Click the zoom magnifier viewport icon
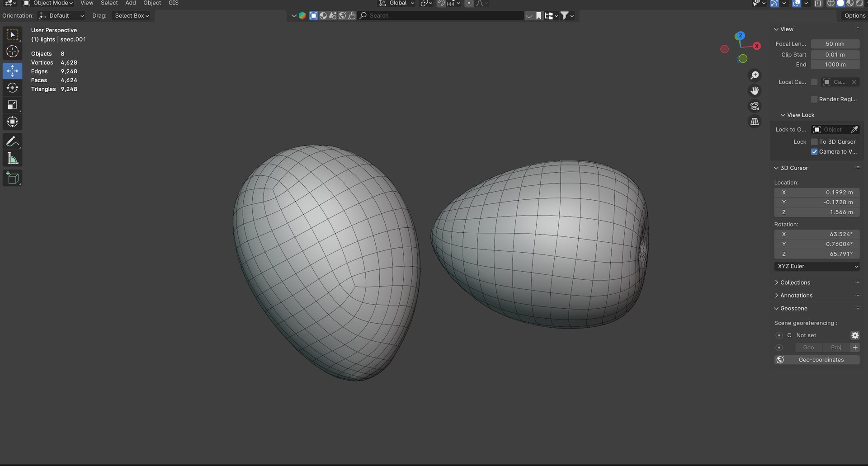The width and height of the screenshot is (868, 466). pos(755,75)
